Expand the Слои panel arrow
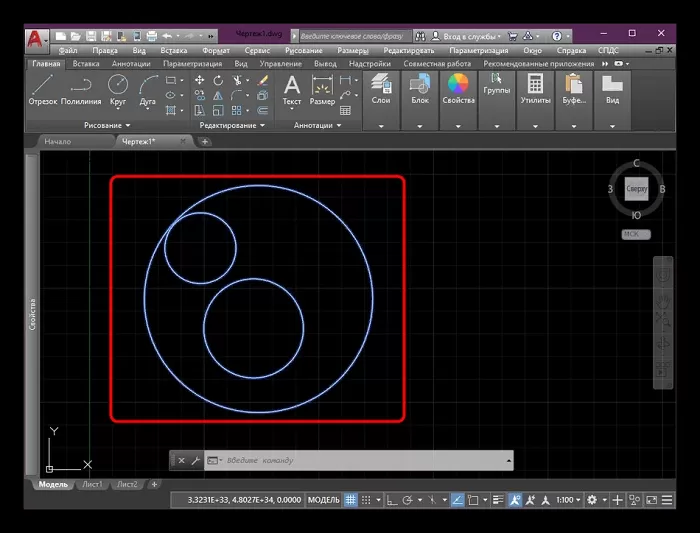This screenshot has width=700, height=533. pyautogui.click(x=381, y=126)
